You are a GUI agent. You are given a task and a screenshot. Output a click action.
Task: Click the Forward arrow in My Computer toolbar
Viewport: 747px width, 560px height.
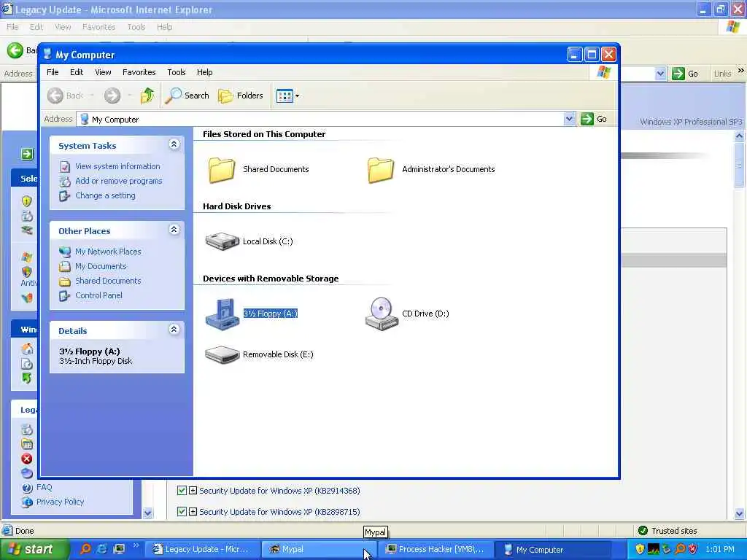[x=112, y=96]
